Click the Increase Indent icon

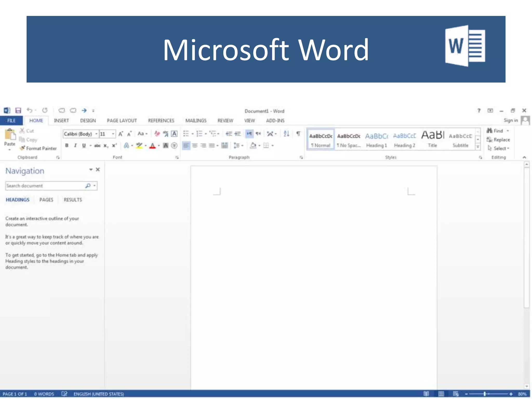tap(238, 134)
